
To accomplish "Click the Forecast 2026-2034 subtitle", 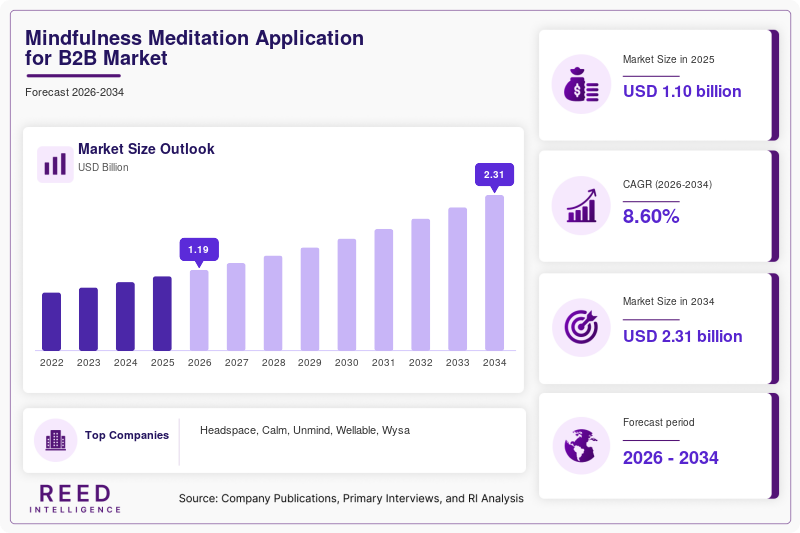I will click(x=74, y=92).
